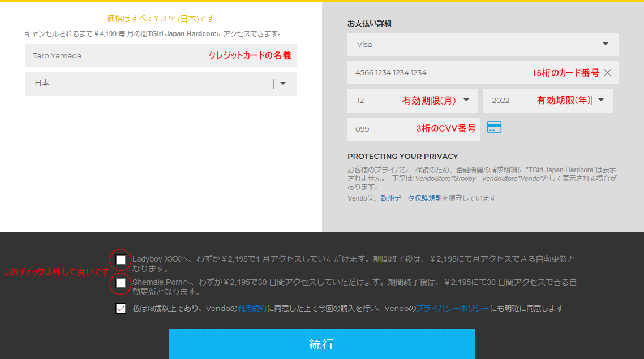The height and width of the screenshot is (359, 644).
Task: Click the CVV help card icon
Action: tap(494, 127)
